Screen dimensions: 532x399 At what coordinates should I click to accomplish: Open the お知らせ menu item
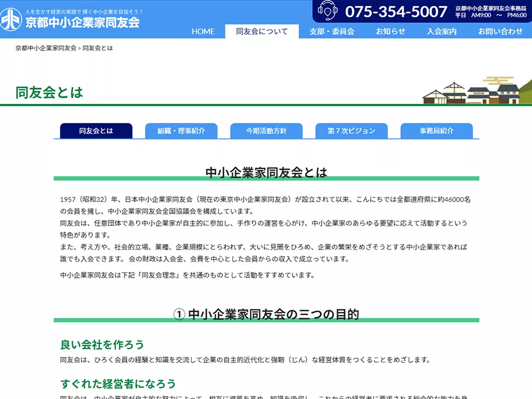coord(390,31)
